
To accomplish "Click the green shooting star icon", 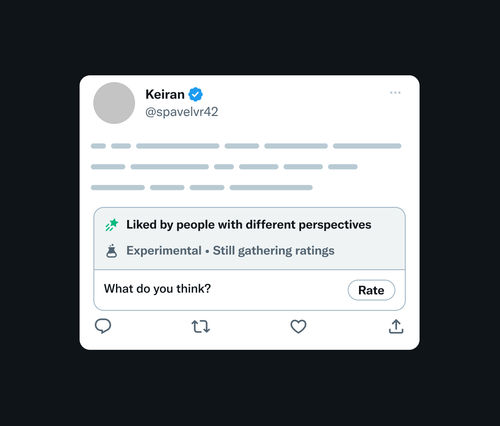I will tap(112, 225).
